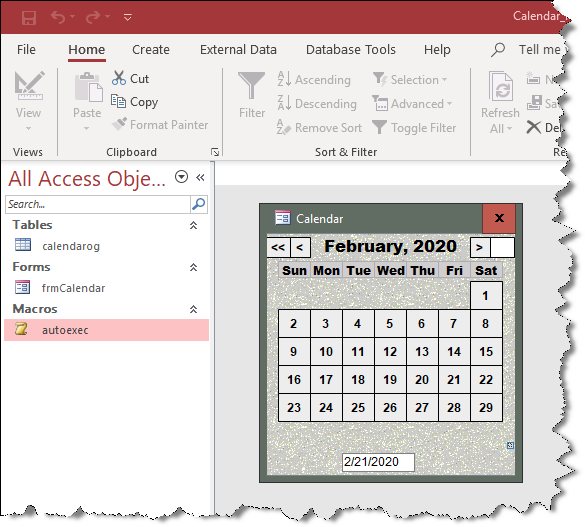Select day 23 on the calendar
585x527 pixels.
pyautogui.click(x=294, y=407)
